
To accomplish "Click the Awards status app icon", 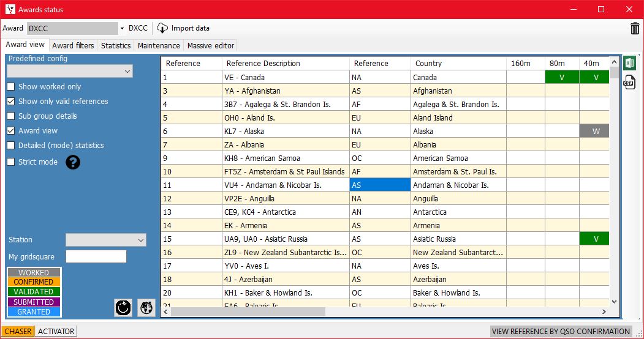I will [x=10, y=9].
